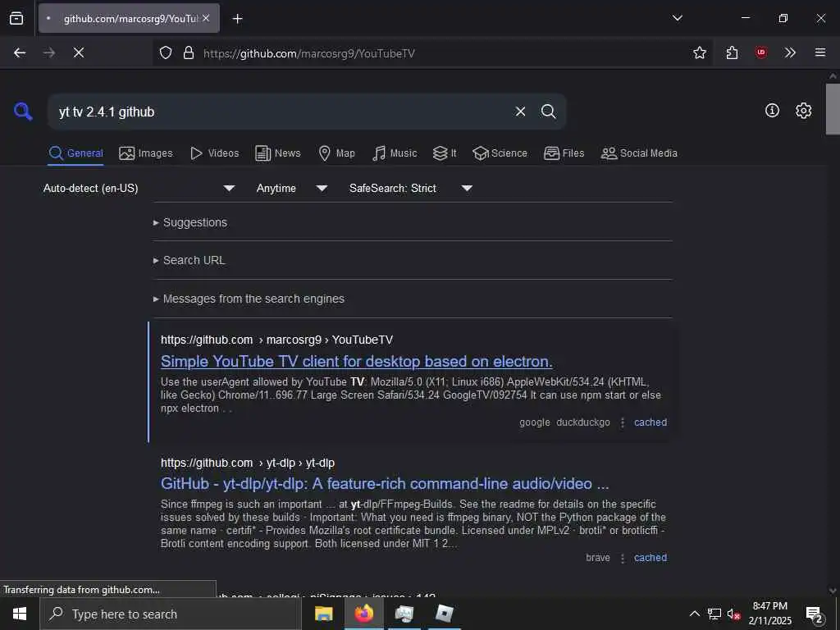Screen dimensions: 840x630
Task: Switch to the Images search tab
Action: point(146,153)
